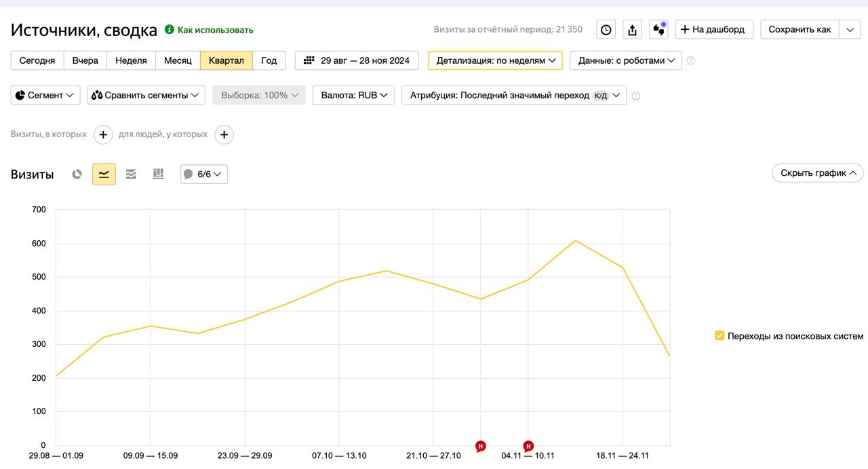This screenshot has width=868, height=469.
Task: Add condition for 'для людей, у которых'
Action: click(224, 134)
